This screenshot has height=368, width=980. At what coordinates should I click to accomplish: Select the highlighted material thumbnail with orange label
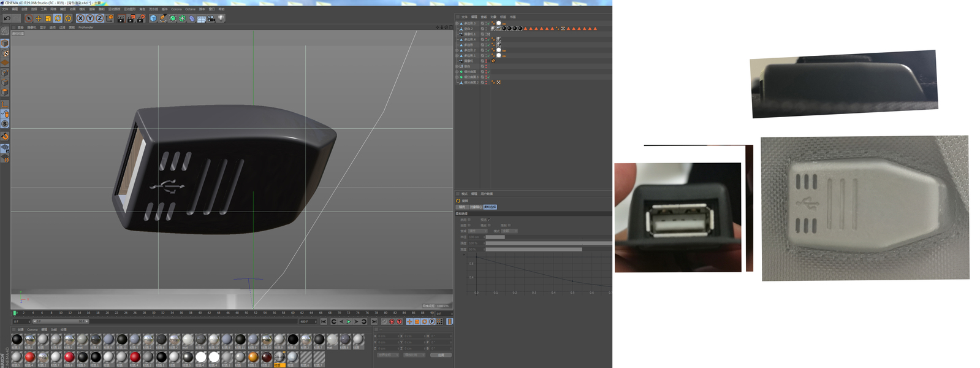point(279,359)
